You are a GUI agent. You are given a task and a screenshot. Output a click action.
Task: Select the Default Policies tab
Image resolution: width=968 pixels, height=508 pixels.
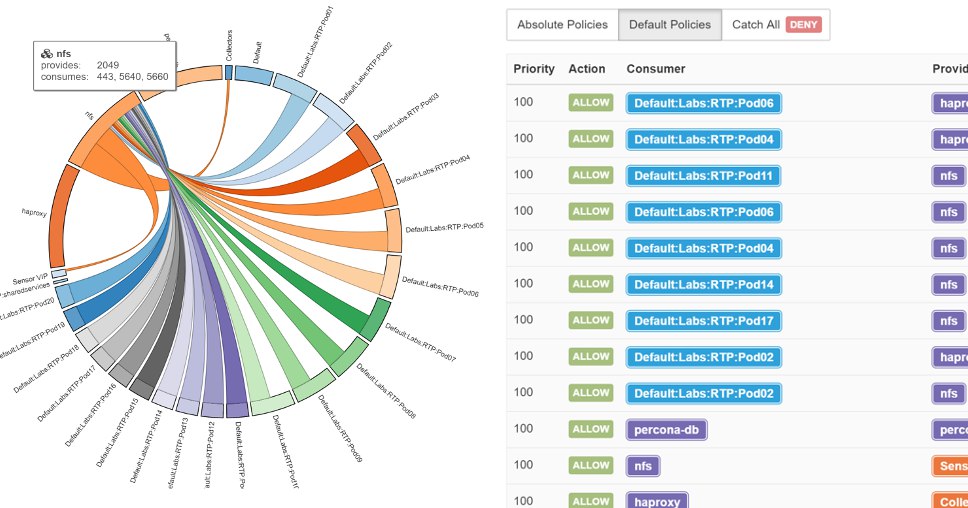[670, 25]
